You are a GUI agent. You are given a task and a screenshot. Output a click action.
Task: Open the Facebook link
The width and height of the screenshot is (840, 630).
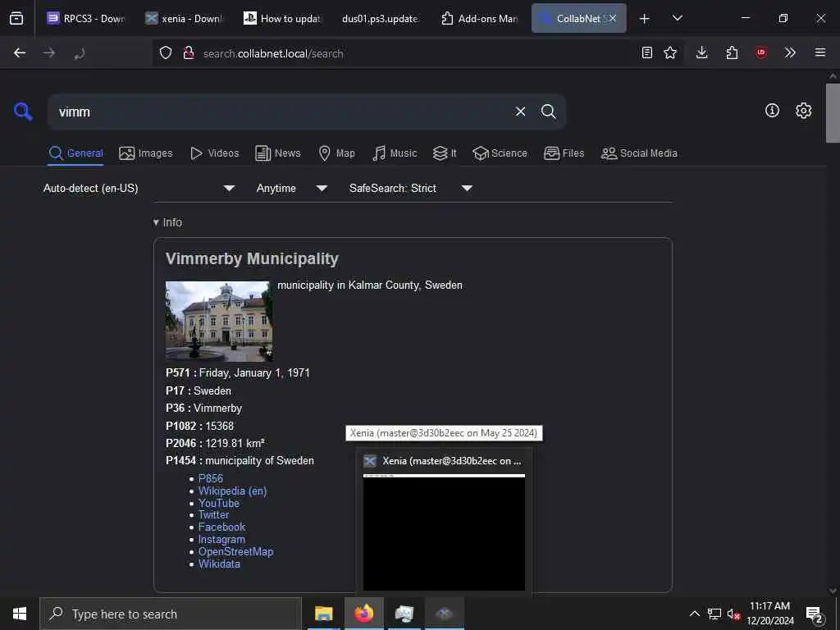click(221, 527)
